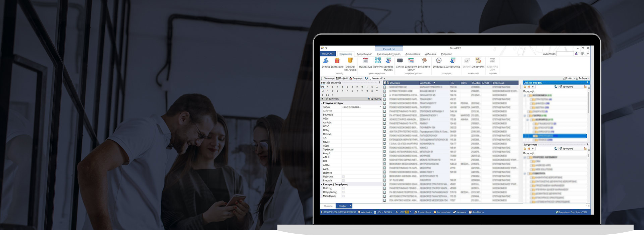
Task: Click the Αναζήτηση search field
Action: tap(565, 54)
